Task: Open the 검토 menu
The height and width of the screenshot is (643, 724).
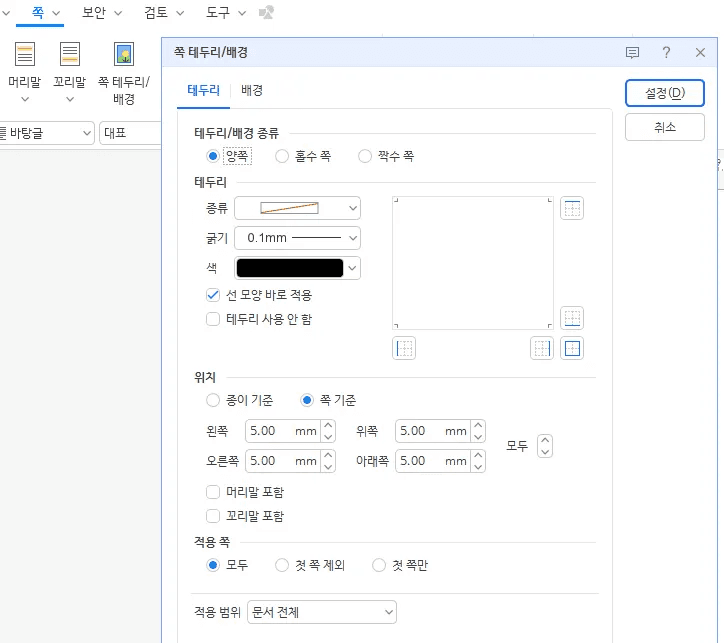Action: (156, 12)
